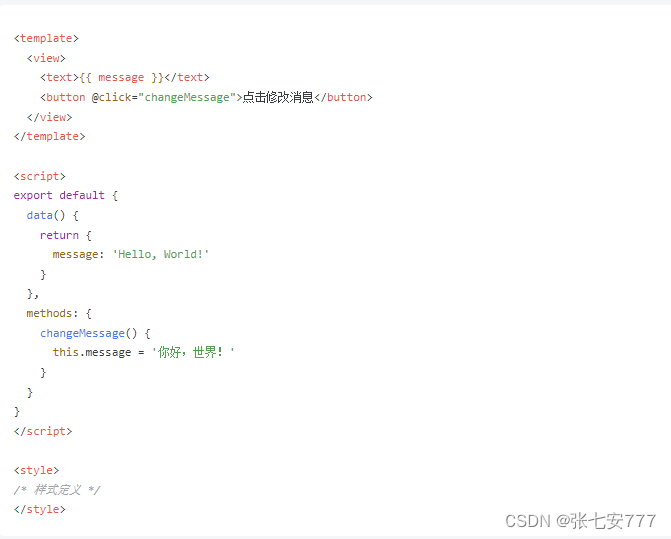
Task: Click 'this.message' in the assignment line
Action: (92, 352)
